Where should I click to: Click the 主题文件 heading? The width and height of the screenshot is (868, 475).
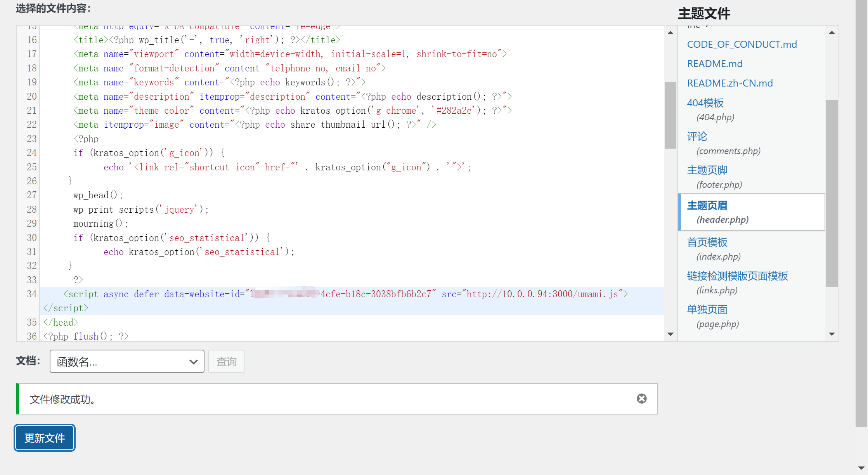pyautogui.click(x=704, y=14)
